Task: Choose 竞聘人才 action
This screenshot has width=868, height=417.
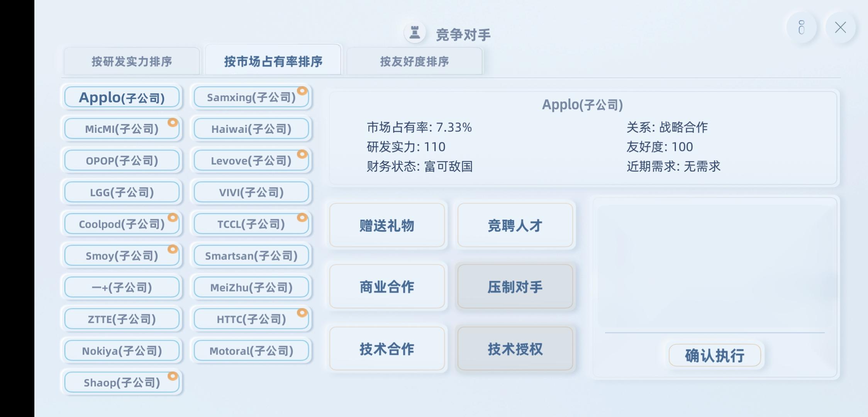Action: pos(515,225)
